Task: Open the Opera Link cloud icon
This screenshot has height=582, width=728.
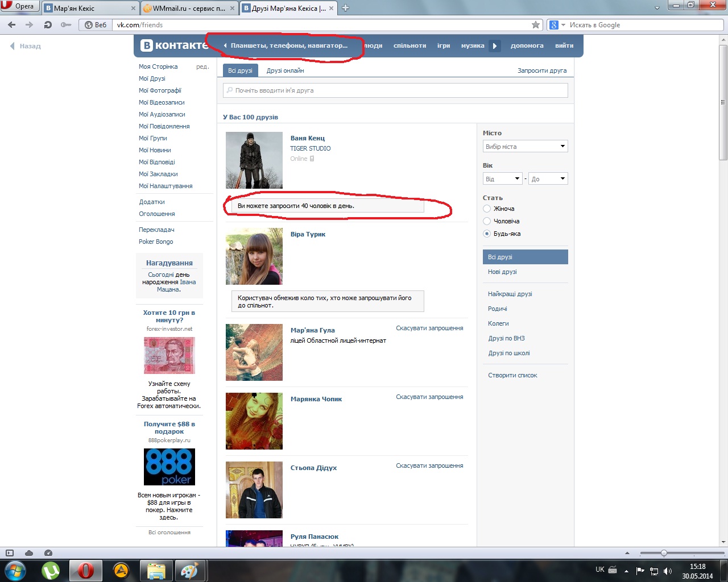Action: coord(29,553)
